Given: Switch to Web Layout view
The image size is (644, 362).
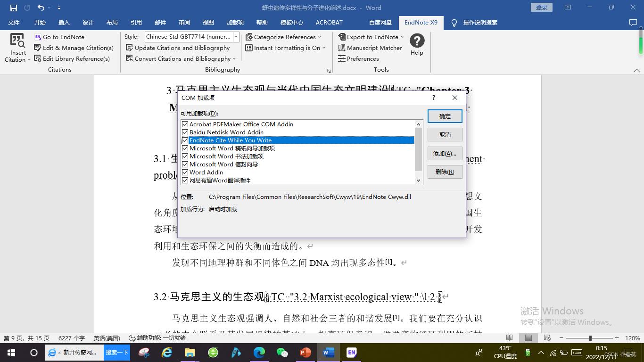Looking at the screenshot, I should coord(547,338).
